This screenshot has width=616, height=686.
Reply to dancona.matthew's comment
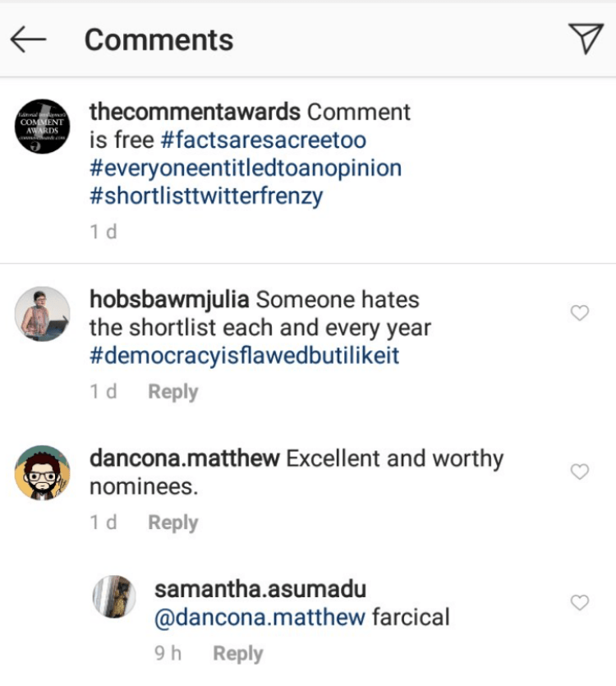tap(172, 523)
